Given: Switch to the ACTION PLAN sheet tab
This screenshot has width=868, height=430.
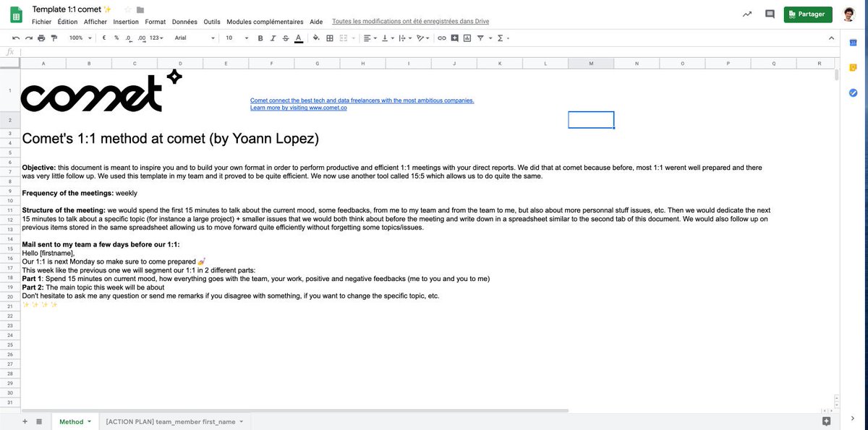Looking at the screenshot, I should pos(174,421).
